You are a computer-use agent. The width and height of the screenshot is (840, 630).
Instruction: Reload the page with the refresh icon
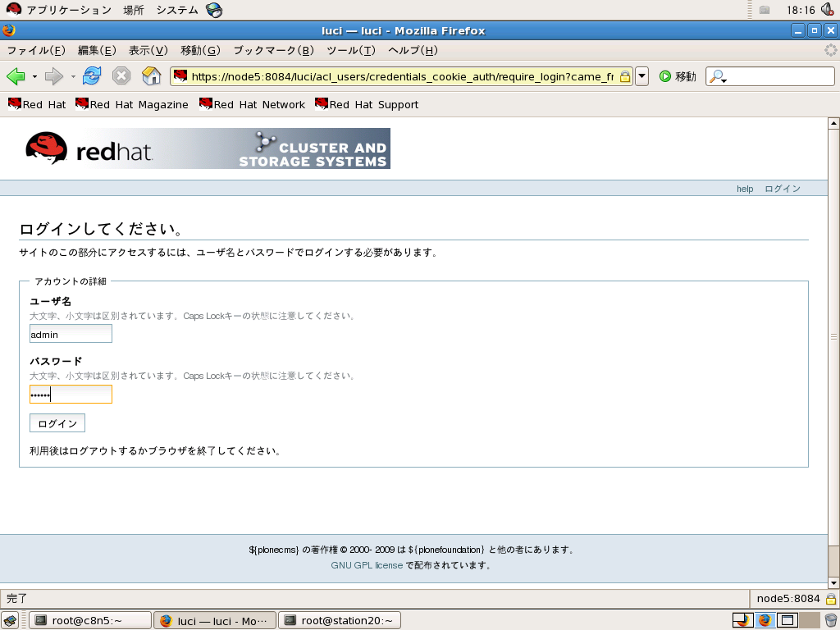point(92,76)
